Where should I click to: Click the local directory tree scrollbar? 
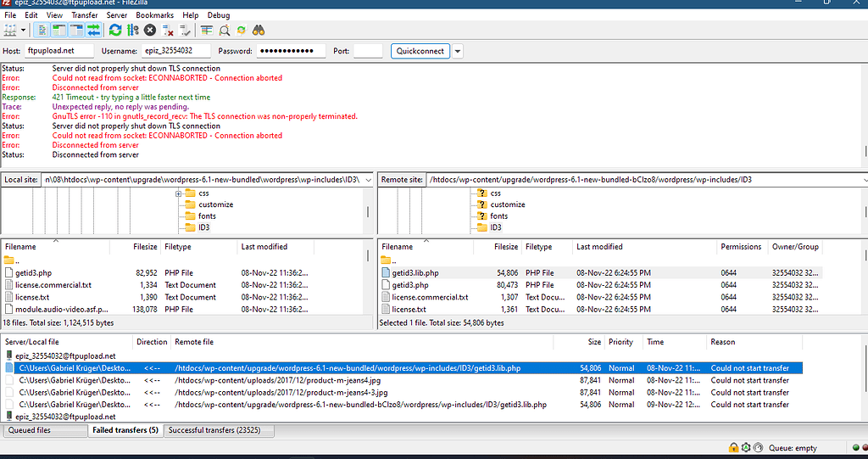coord(368,210)
